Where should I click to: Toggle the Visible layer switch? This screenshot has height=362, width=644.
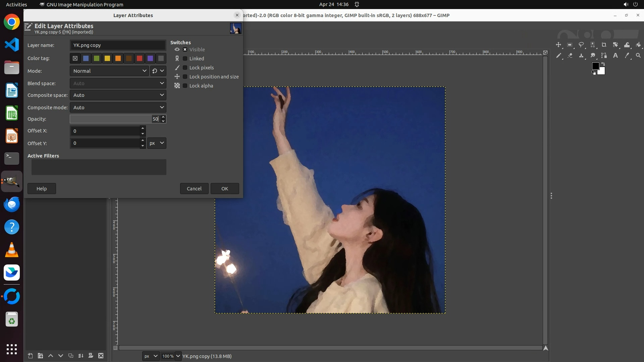185,50
